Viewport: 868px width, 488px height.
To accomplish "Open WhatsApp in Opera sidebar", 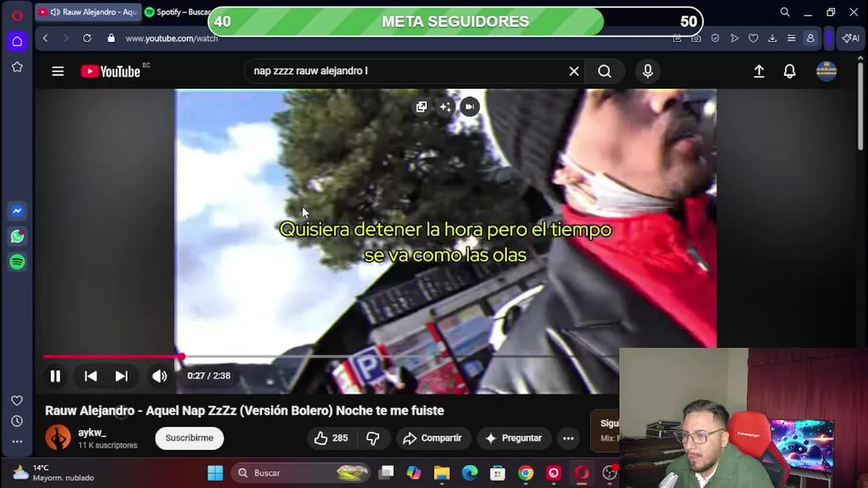I will tap(18, 237).
